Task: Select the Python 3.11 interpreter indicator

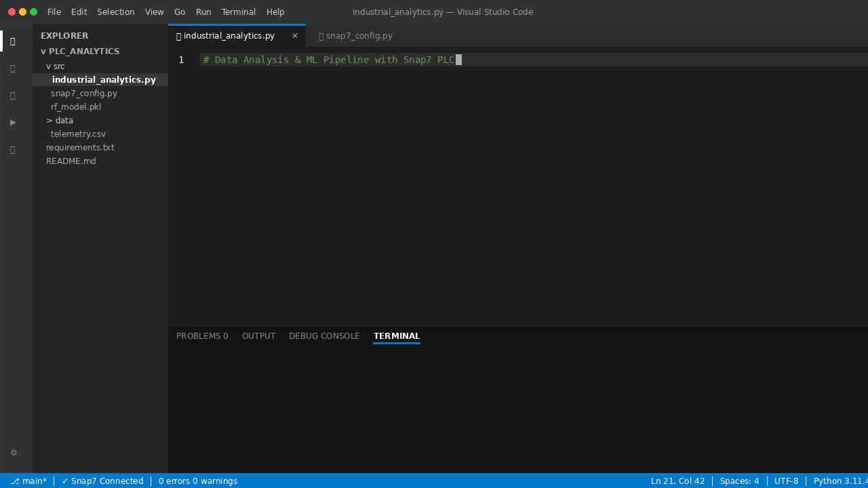Action: [x=840, y=481]
